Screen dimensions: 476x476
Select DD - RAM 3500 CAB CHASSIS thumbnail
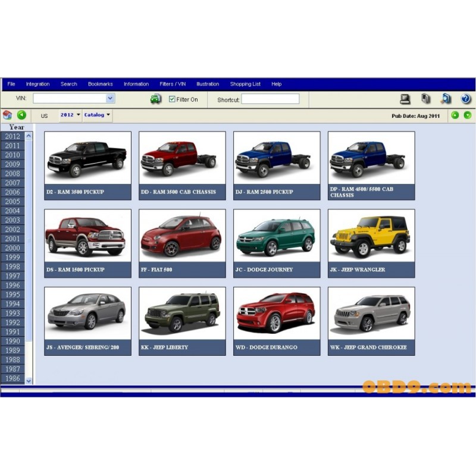(x=182, y=166)
